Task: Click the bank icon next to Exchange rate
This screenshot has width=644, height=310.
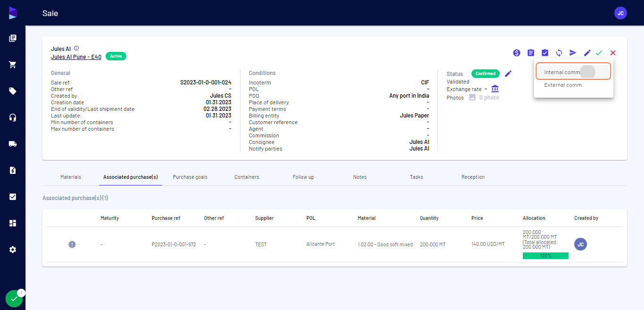Action: click(x=495, y=89)
